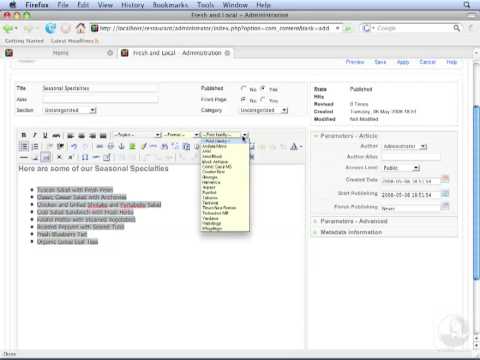480x360 pixels.
Task: Insert an image with the green icon
Action: pos(132,146)
